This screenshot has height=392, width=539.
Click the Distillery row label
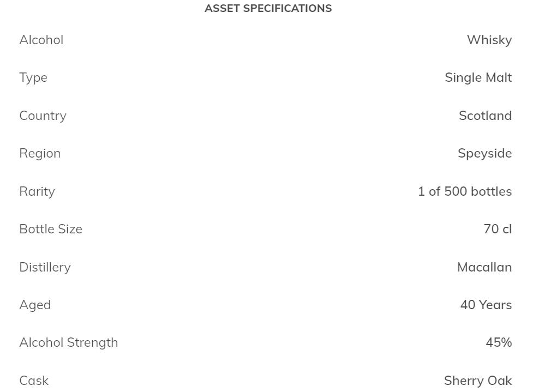point(45,267)
